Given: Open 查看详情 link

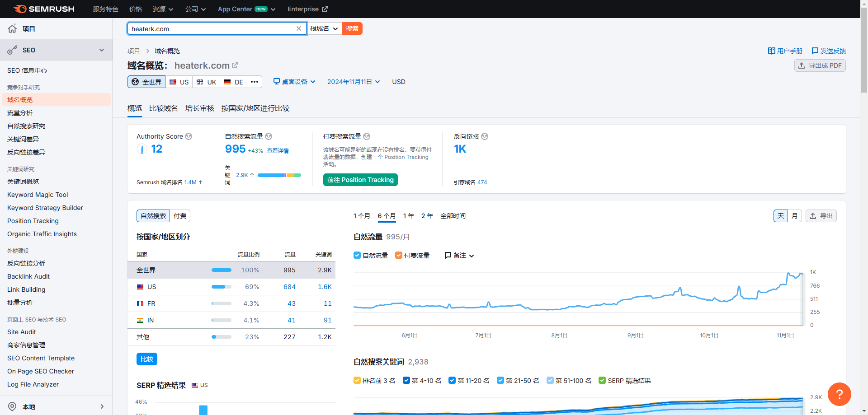Looking at the screenshot, I should pyautogui.click(x=278, y=151).
